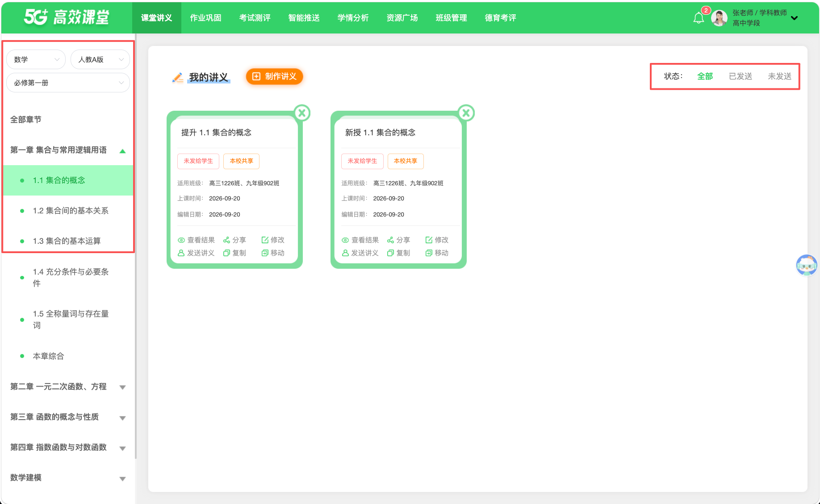Screen dimensions: 820x504
Task: Send 新授 1.1 handout to students
Action: pos(360,253)
